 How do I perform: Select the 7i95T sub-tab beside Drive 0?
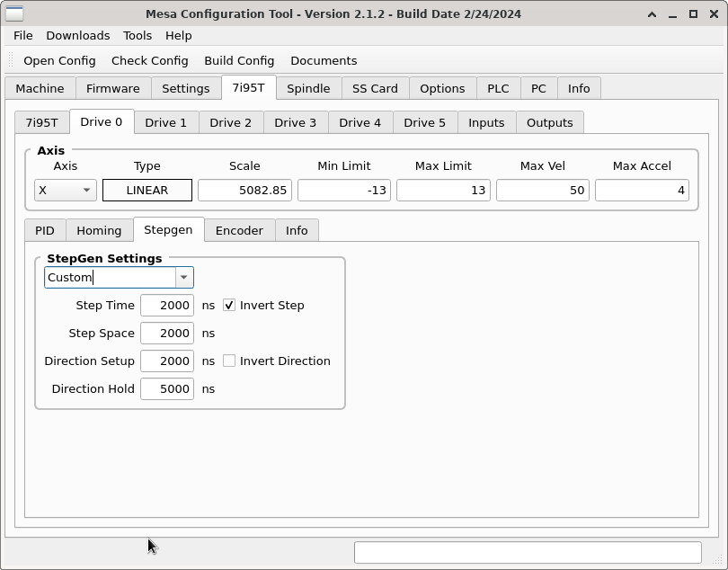click(x=41, y=122)
